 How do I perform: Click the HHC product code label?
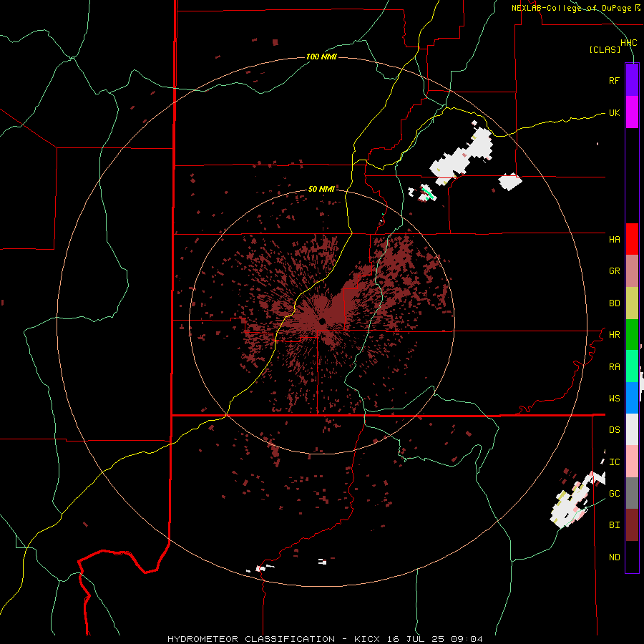point(629,43)
